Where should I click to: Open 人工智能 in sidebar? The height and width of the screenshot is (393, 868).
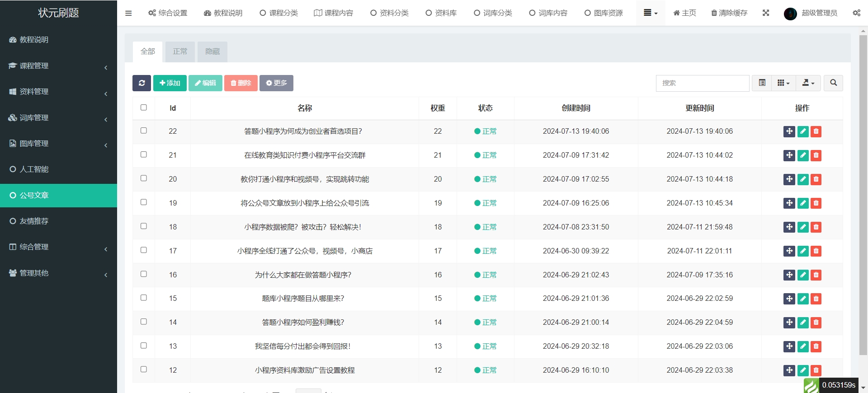pyautogui.click(x=58, y=169)
